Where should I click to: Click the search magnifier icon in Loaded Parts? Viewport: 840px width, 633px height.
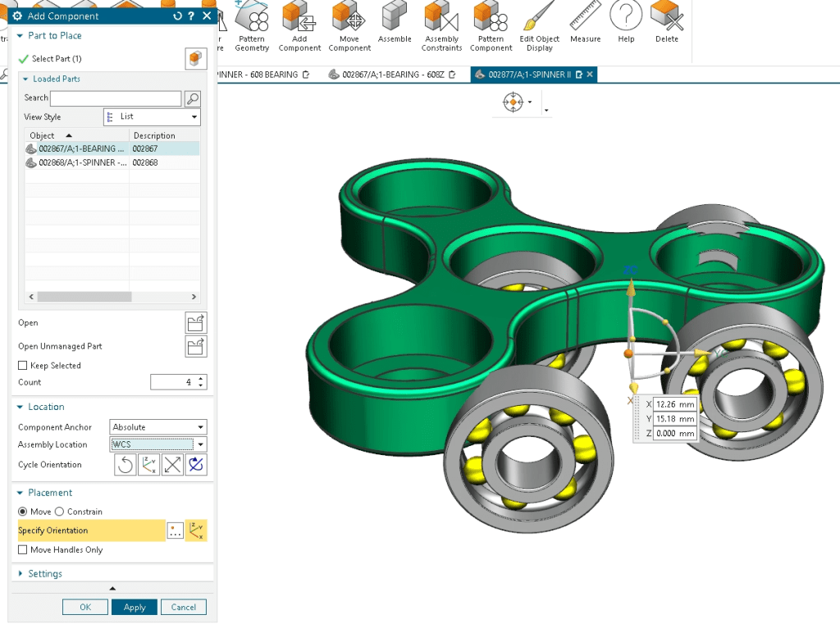[192, 98]
